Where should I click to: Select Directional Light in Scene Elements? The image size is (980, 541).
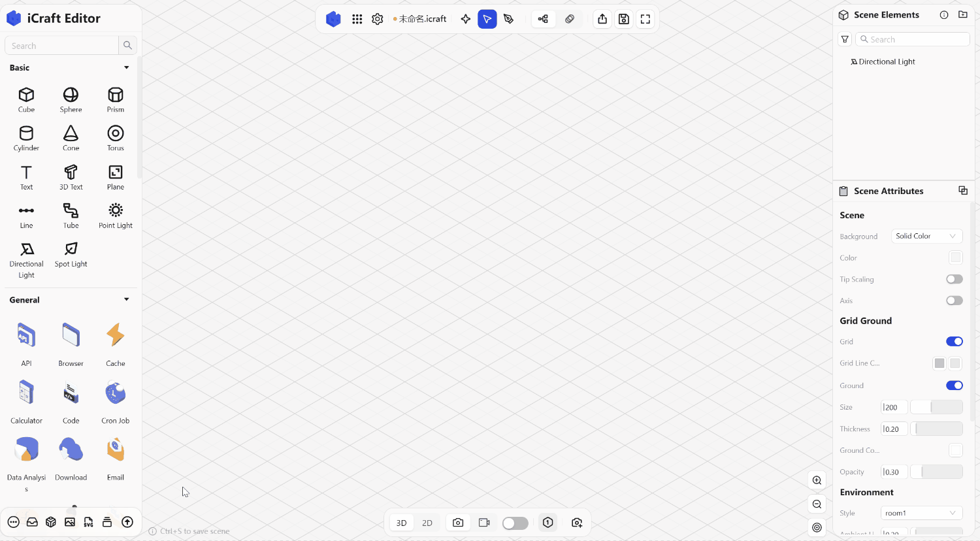[x=887, y=62]
